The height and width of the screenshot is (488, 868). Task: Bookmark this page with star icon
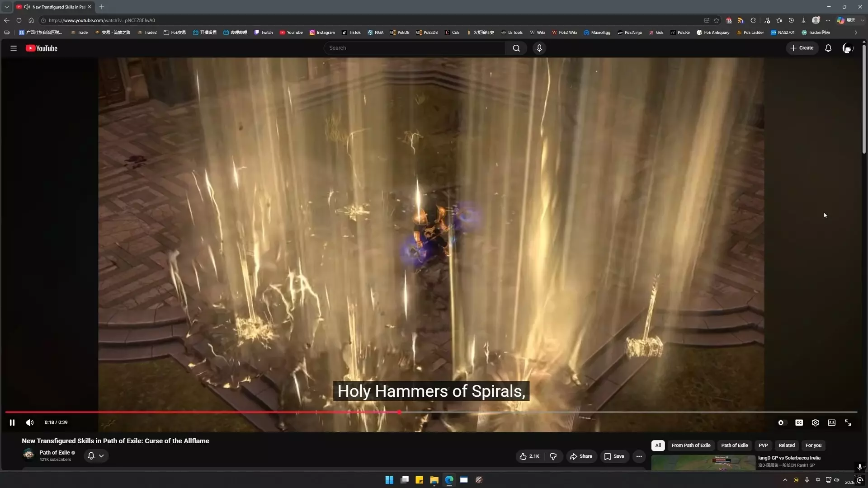(717, 20)
